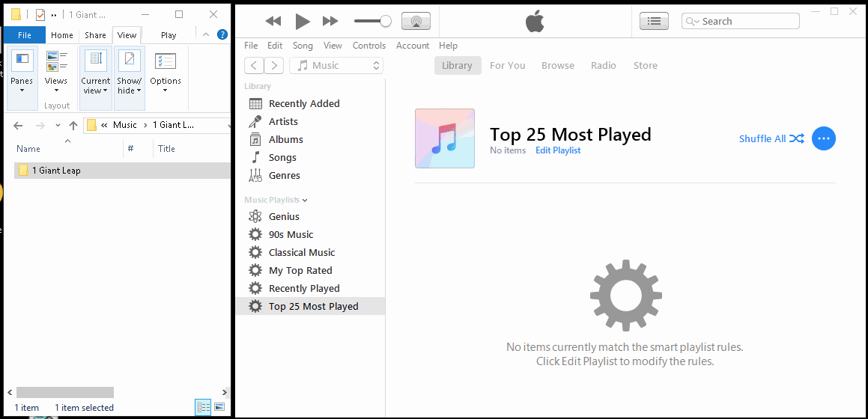
Task: Go up one folder level
Action: 73,126
